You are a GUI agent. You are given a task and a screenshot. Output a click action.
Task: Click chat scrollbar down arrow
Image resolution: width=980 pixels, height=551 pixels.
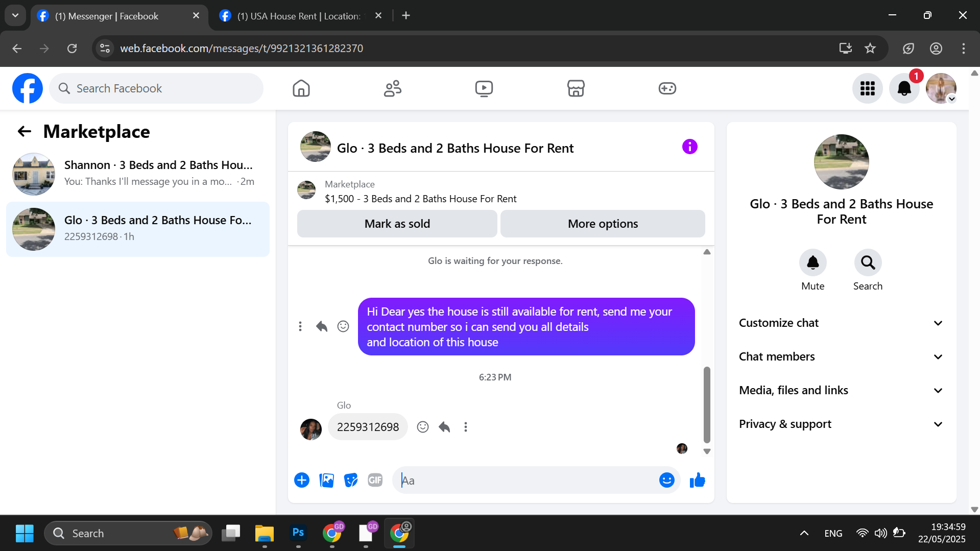pyautogui.click(x=707, y=451)
